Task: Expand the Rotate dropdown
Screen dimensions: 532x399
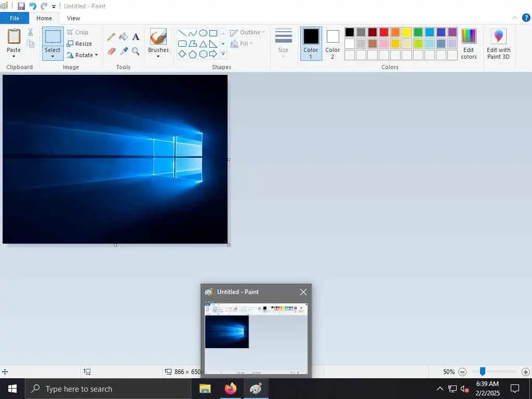Action: [x=96, y=55]
